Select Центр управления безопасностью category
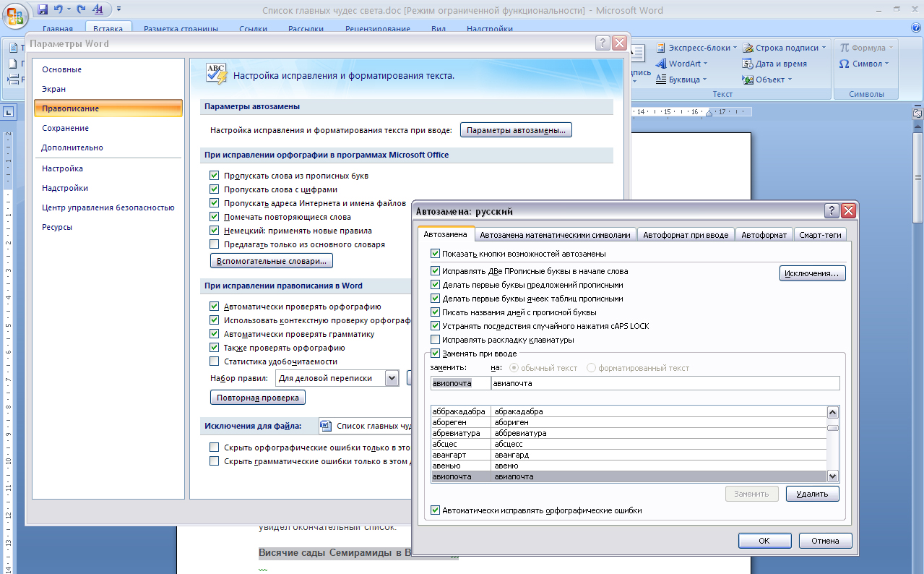The image size is (924, 574). [107, 207]
